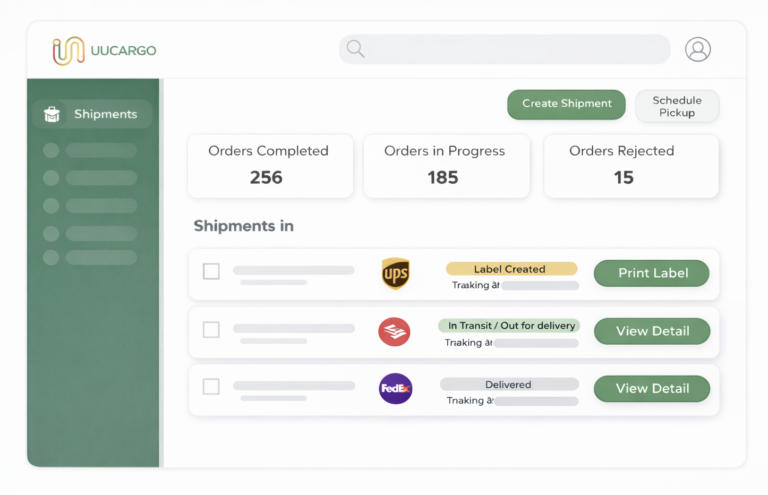
Task: Click the Schedule Pickup button
Action: pyautogui.click(x=677, y=106)
